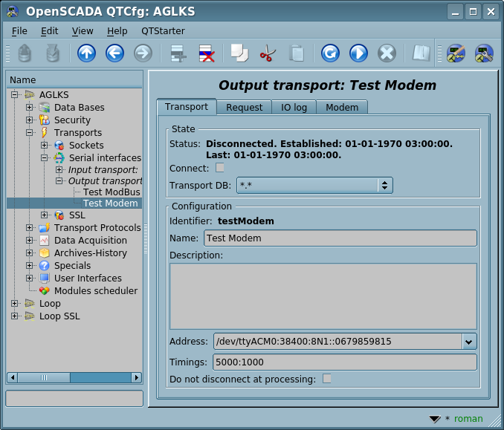Open the QTStarter menu
This screenshot has height=430, width=504.
[163, 31]
